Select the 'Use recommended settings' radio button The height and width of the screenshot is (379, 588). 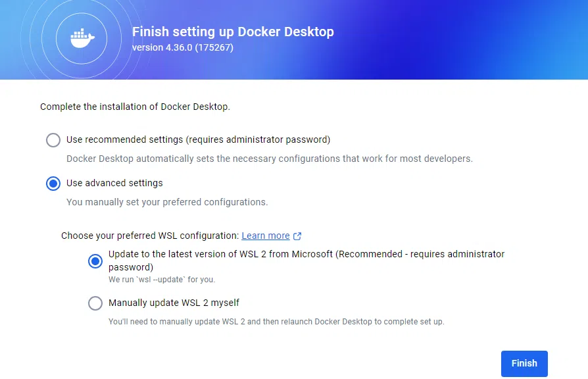pos(53,139)
